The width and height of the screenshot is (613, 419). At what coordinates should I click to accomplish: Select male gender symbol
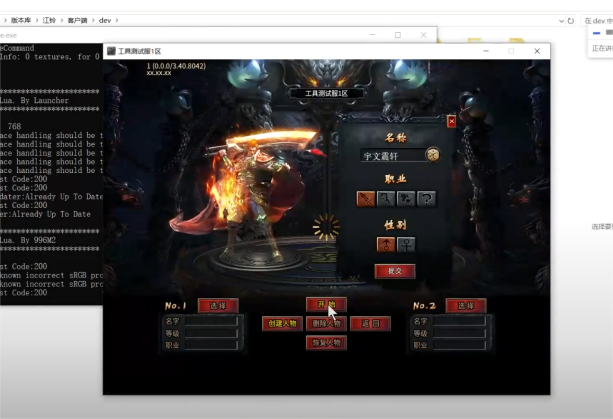pyautogui.click(x=384, y=243)
